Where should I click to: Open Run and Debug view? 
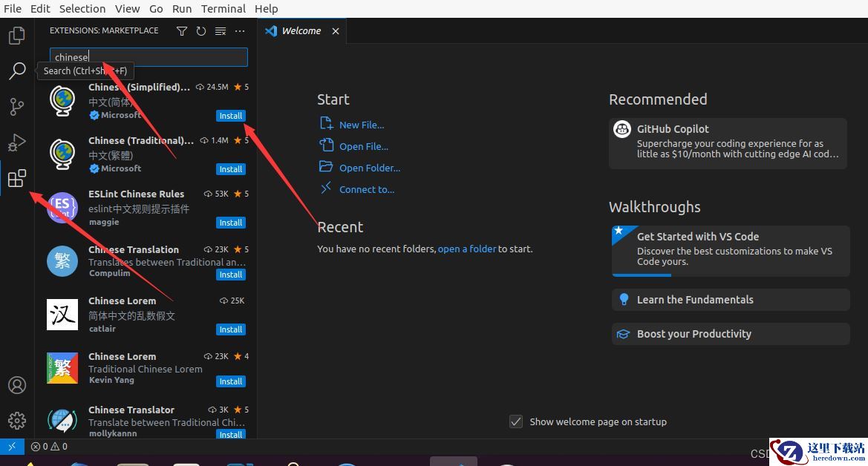tap(16, 142)
